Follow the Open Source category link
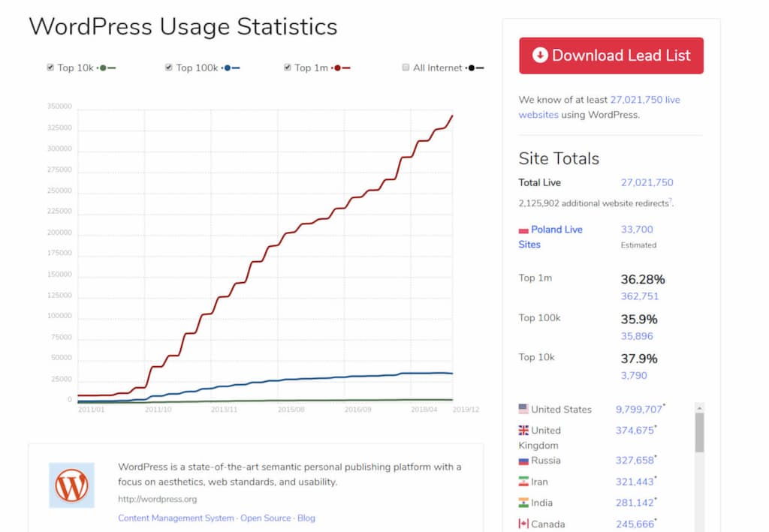 click(265, 518)
